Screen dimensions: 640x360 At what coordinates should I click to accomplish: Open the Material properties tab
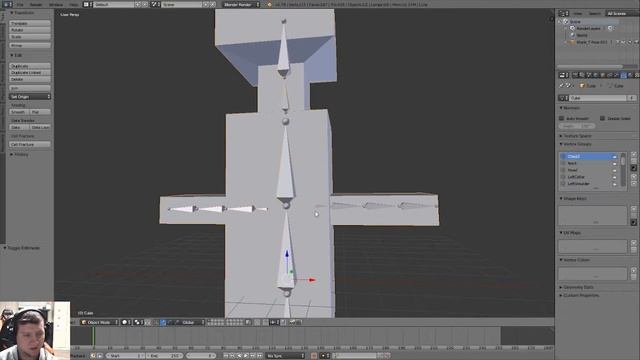pos(631,75)
